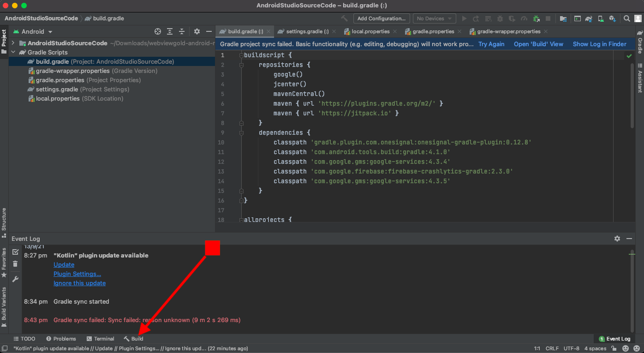The image size is (644, 353).
Task: Open the TODO tool window tab
Action: coord(24,339)
